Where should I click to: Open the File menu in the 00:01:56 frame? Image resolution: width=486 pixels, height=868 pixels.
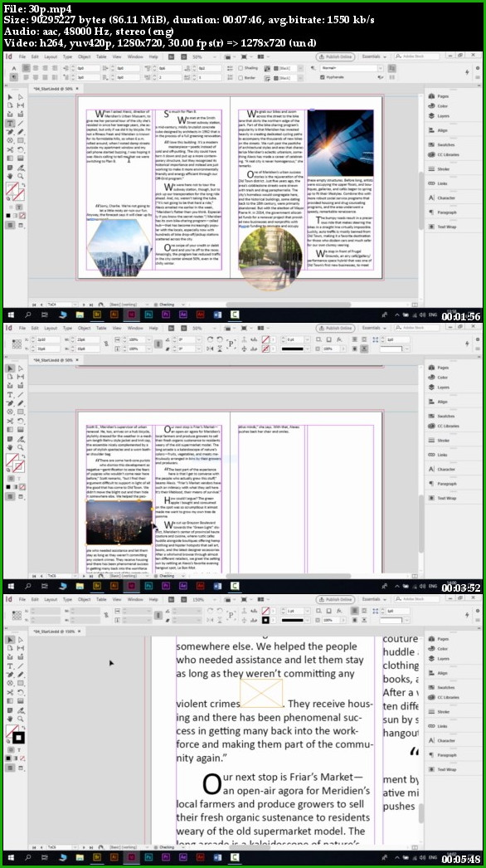22,57
